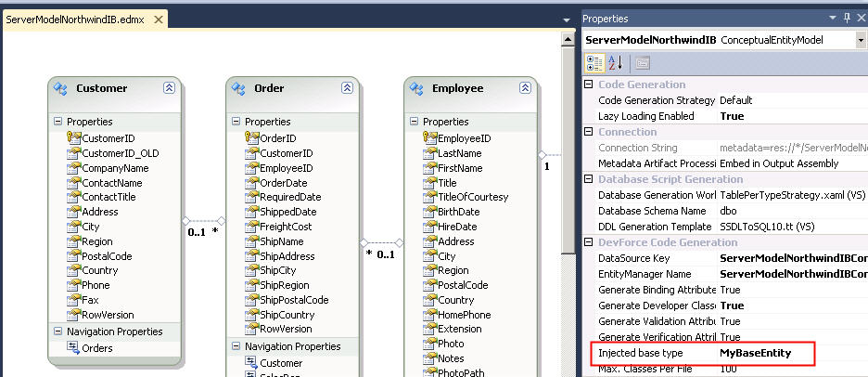The image size is (868, 377).
Task: Collapse the Code Generation property category
Action: point(589,84)
